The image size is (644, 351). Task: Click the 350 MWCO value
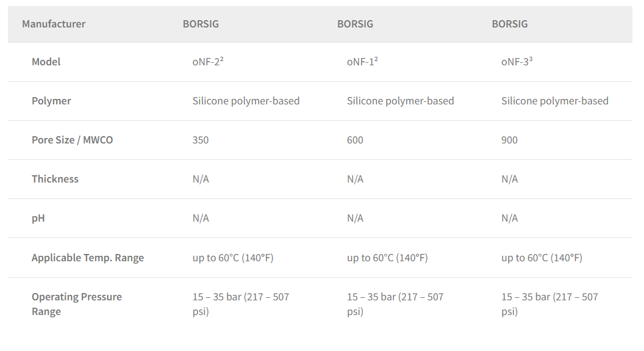click(x=201, y=140)
